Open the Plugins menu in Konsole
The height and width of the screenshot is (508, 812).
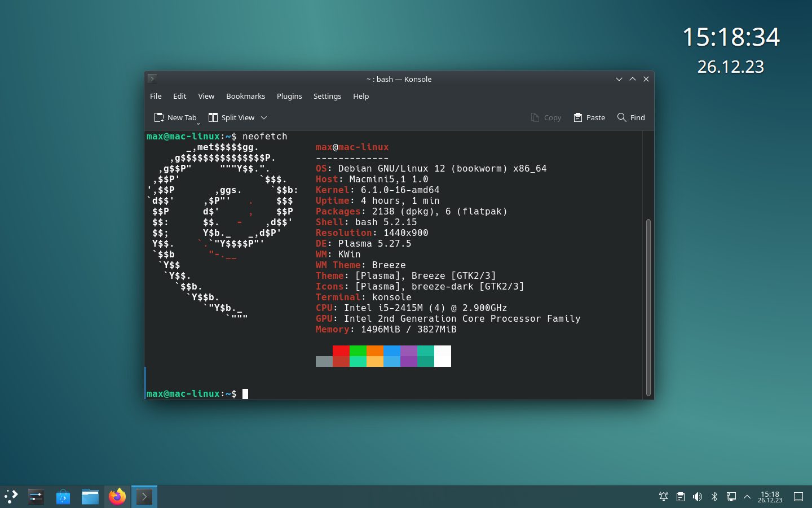pyautogui.click(x=289, y=96)
